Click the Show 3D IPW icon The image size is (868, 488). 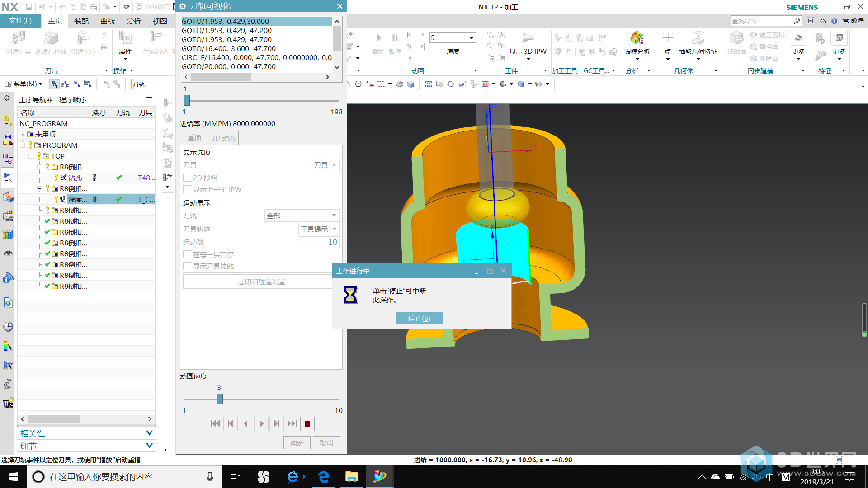click(x=528, y=38)
